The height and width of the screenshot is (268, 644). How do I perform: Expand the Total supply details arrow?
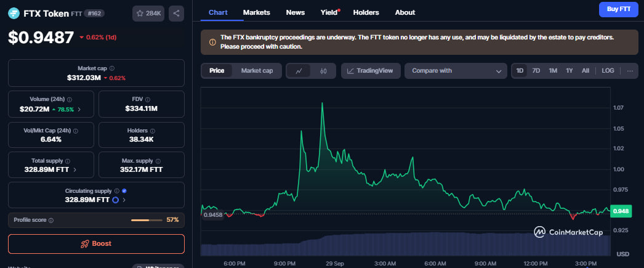point(75,169)
